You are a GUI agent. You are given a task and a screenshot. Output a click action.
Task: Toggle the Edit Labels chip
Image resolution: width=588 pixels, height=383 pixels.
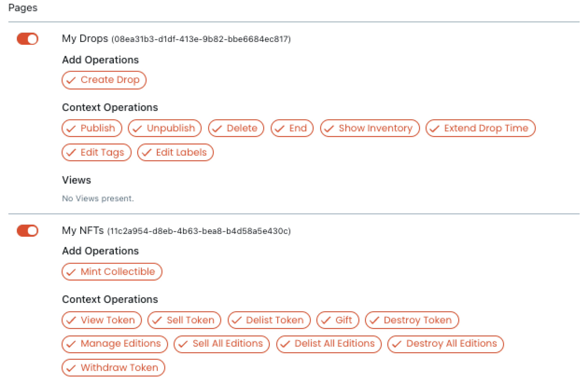[175, 152]
